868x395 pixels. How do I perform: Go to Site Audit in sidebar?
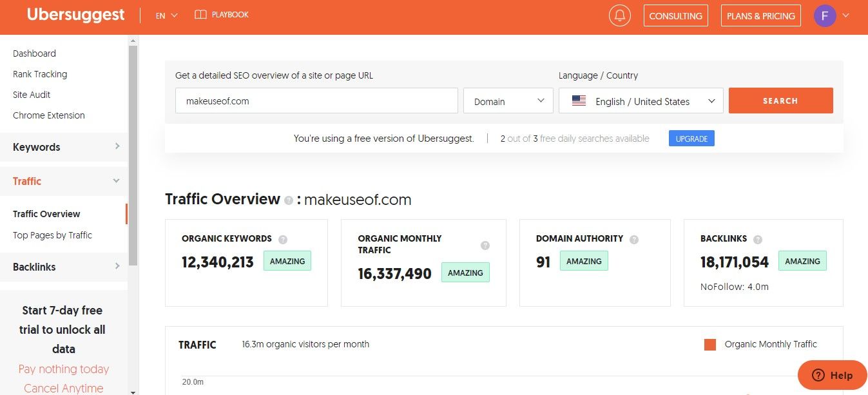point(32,95)
